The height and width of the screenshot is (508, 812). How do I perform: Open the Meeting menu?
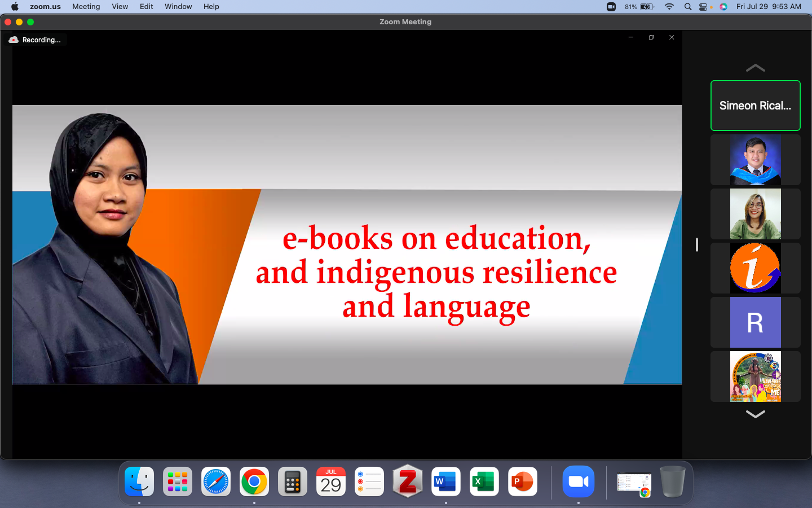[x=86, y=7]
